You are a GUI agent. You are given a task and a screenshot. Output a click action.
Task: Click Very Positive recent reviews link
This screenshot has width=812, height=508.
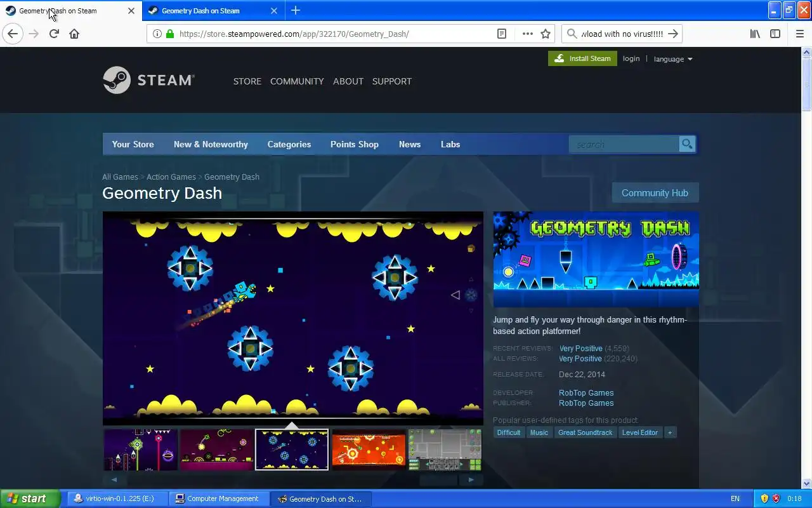point(580,348)
